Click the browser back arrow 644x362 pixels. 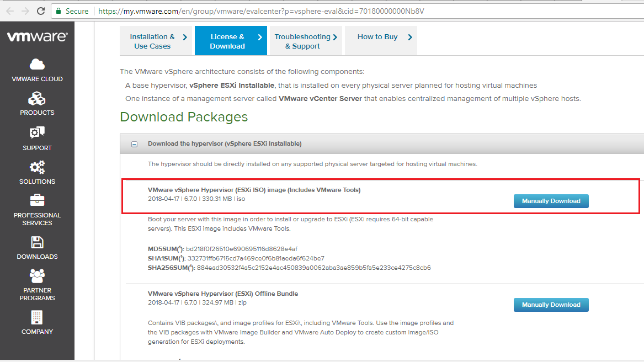coord(10,11)
